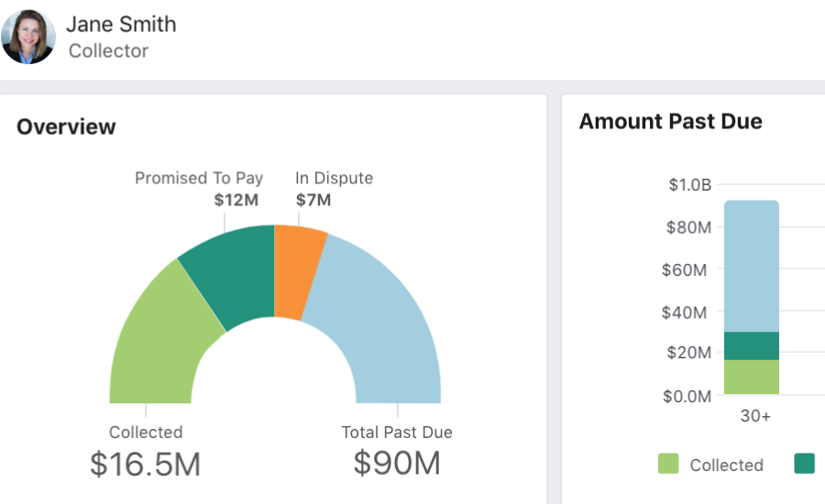Click the dark green section of the 30+ bar

tap(752, 345)
